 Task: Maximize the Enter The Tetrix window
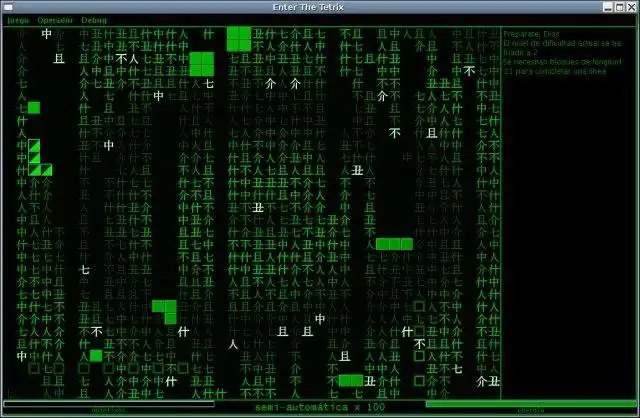(620, 7)
